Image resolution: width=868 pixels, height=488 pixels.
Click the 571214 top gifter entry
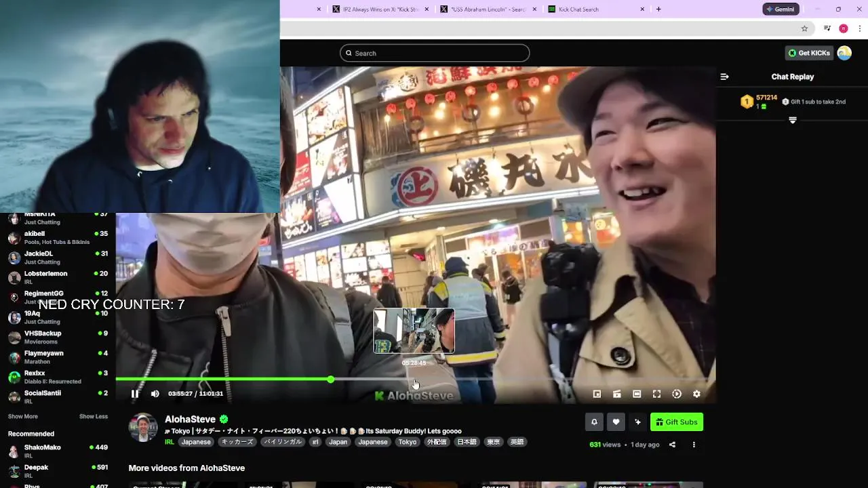point(759,102)
